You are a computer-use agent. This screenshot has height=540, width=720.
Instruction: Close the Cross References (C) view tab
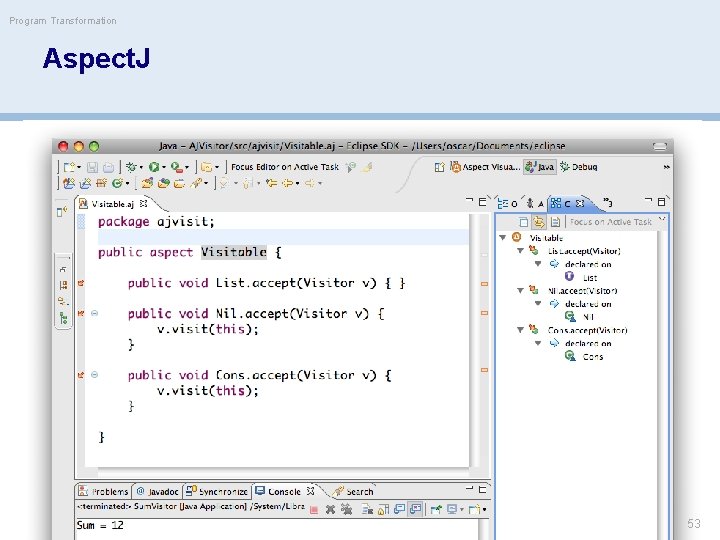[x=580, y=203]
